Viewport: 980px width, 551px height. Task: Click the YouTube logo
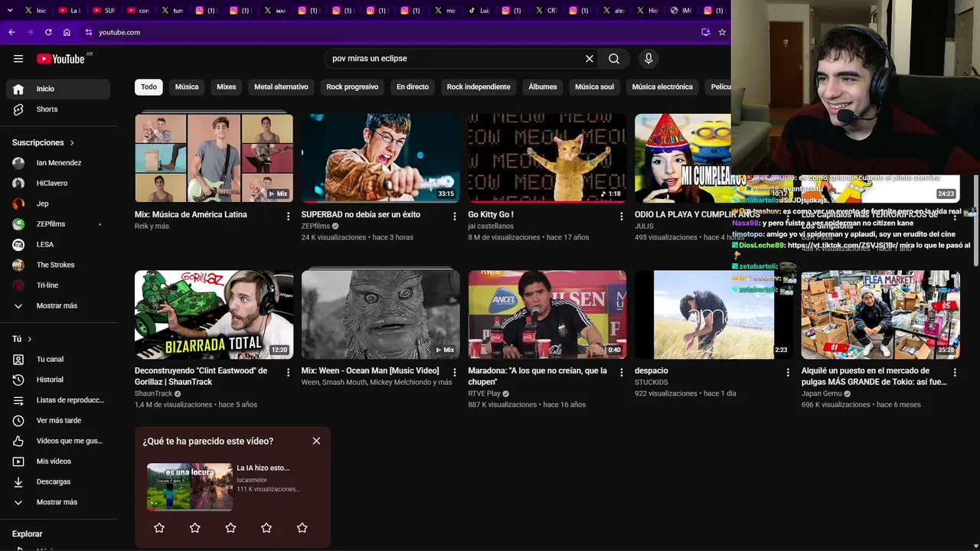pyautogui.click(x=60, y=59)
